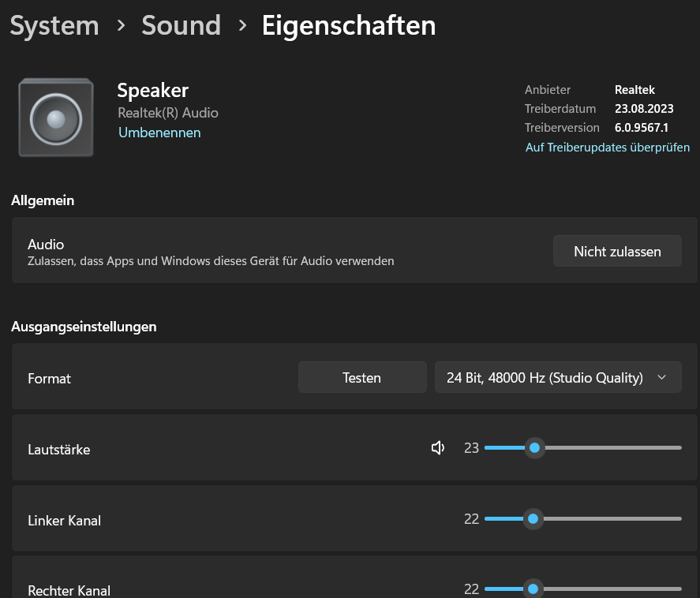
Task: Click the large Speaker device icon
Action: (x=56, y=118)
